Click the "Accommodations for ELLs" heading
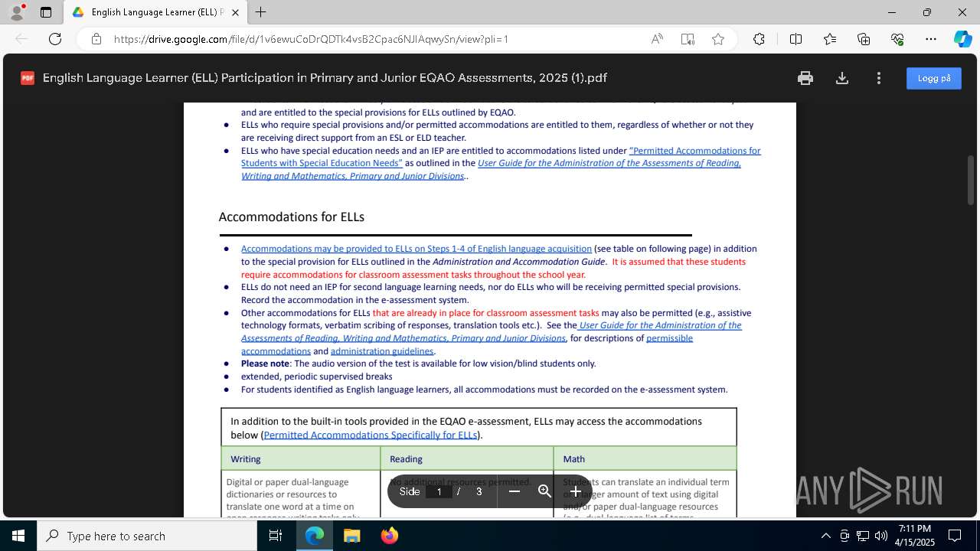980x551 pixels. 292,217
